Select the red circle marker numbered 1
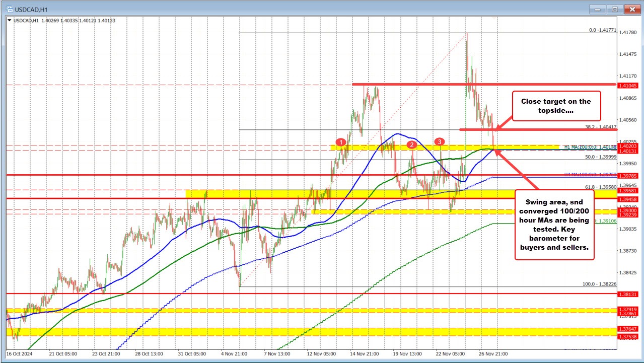Screen dimensions: 644x363 click(342, 142)
